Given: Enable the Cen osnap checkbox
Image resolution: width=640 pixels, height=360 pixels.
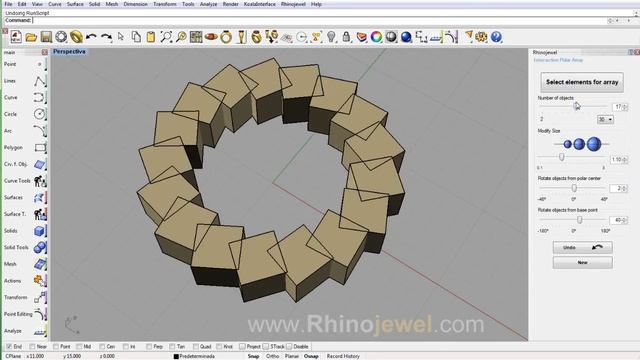Looking at the screenshot, I should click(102, 347).
